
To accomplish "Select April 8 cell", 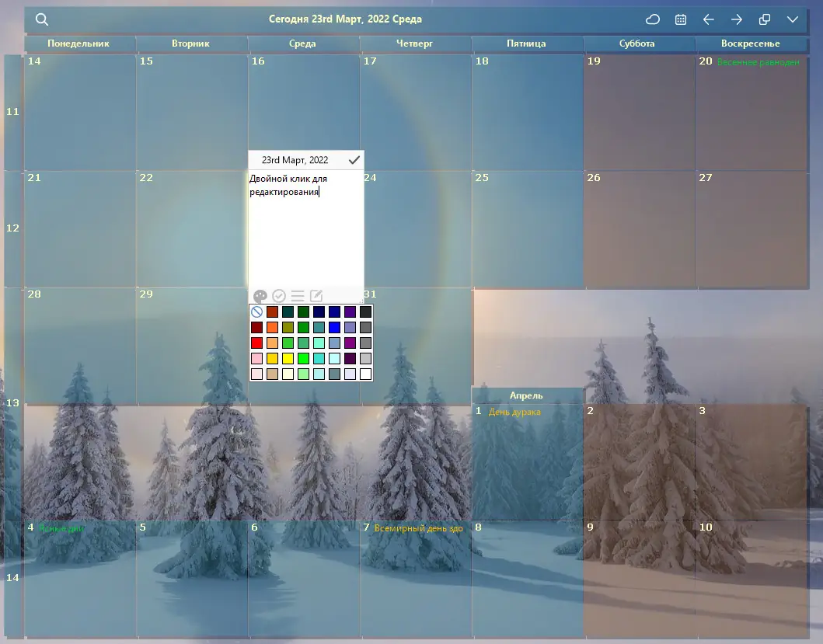I will pos(527,579).
